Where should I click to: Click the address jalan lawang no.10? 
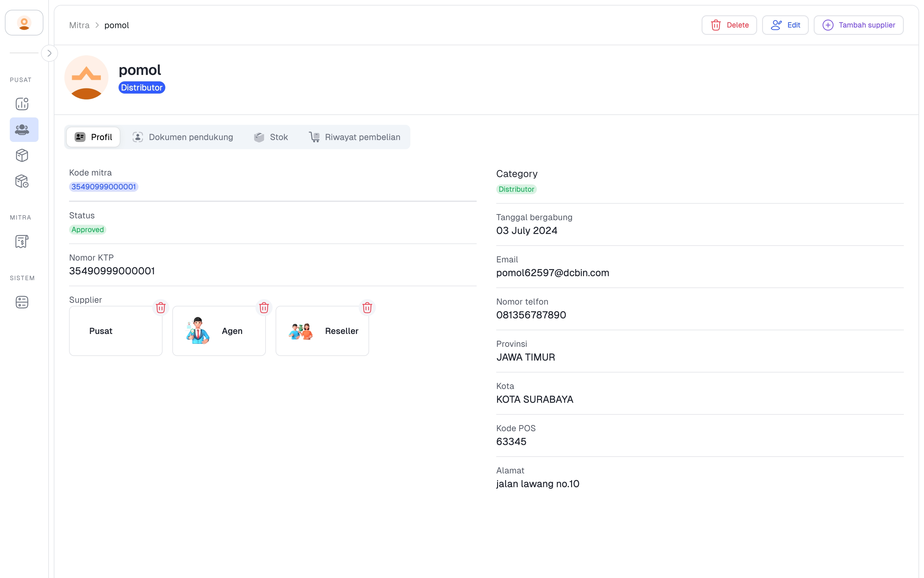click(537, 484)
